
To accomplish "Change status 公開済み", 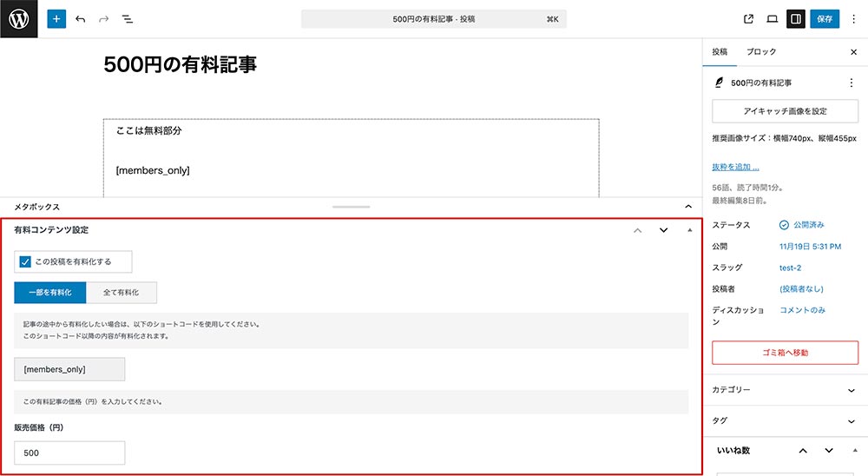I will (802, 225).
